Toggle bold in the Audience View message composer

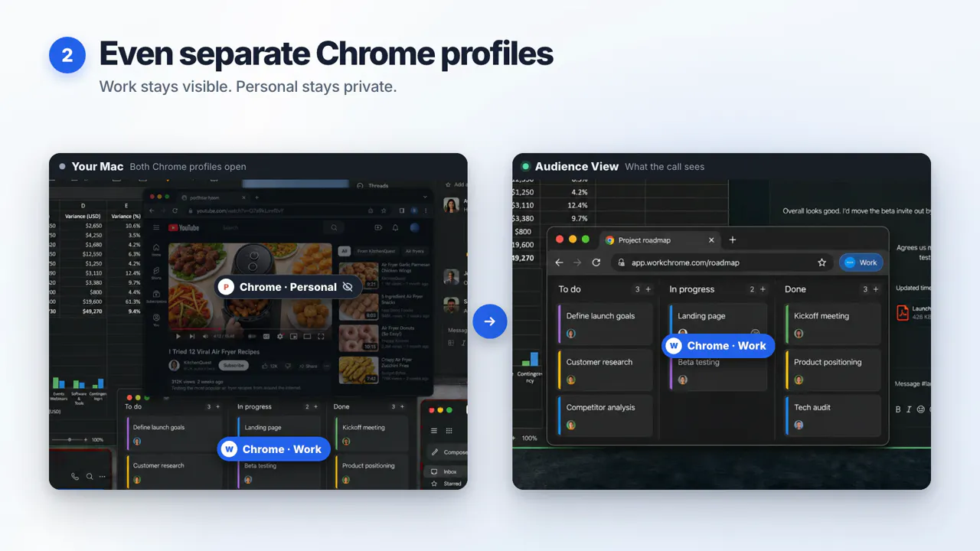click(899, 409)
